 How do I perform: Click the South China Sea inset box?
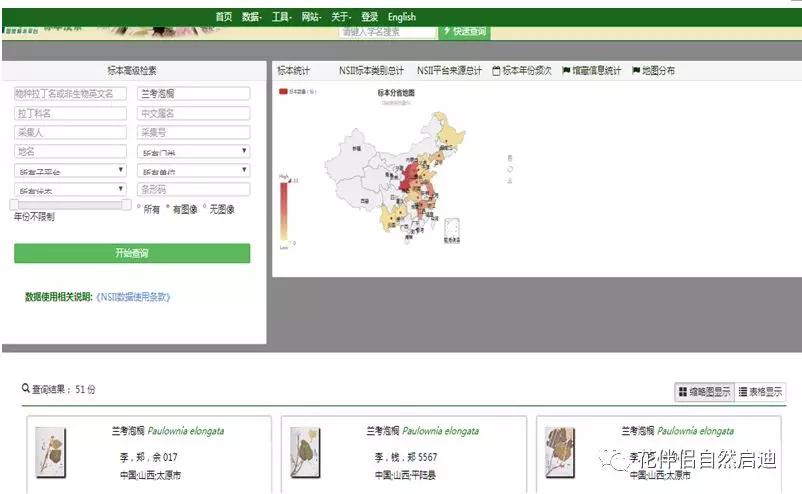tap(452, 230)
